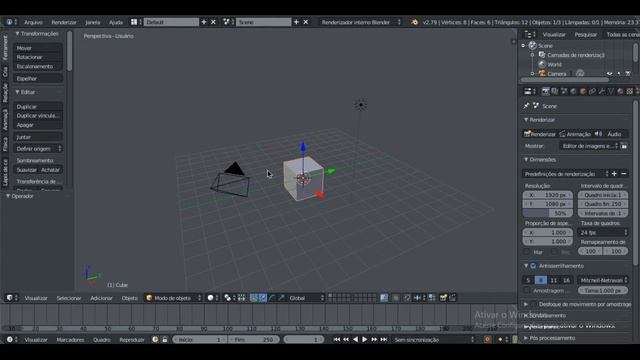Screen dimensions: 640x360
Task: Open the Mitchell-Netravali filter dropdown
Action: tap(603, 280)
